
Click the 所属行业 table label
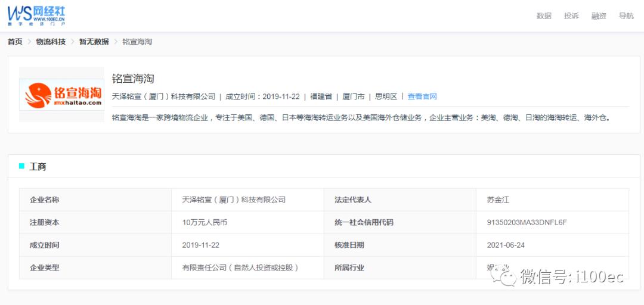coord(349,267)
